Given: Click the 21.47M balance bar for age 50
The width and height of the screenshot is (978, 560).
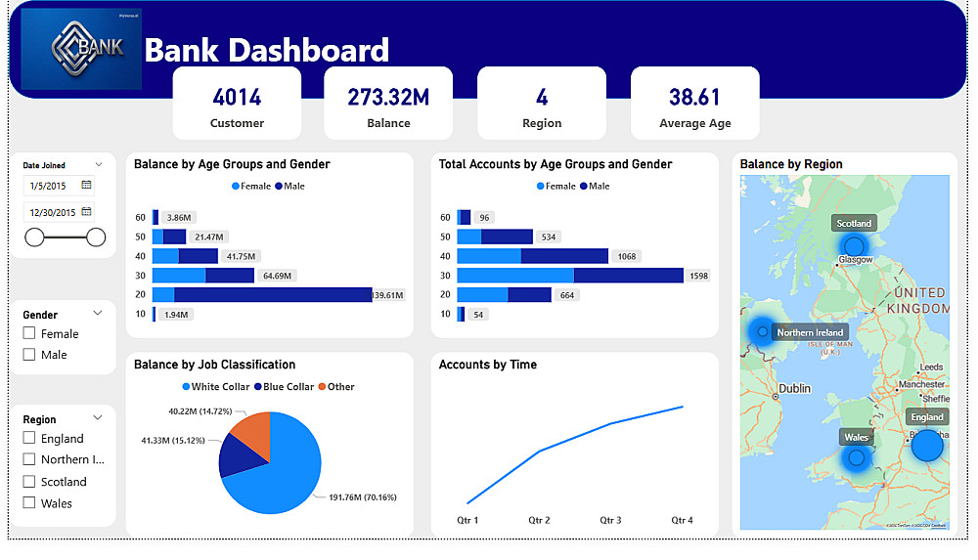Looking at the screenshot, I should (169, 237).
